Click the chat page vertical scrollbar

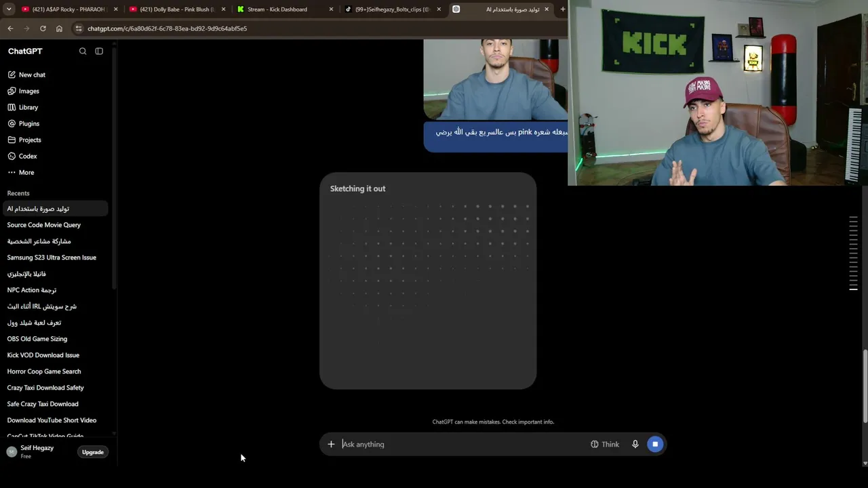pyautogui.click(x=865, y=387)
